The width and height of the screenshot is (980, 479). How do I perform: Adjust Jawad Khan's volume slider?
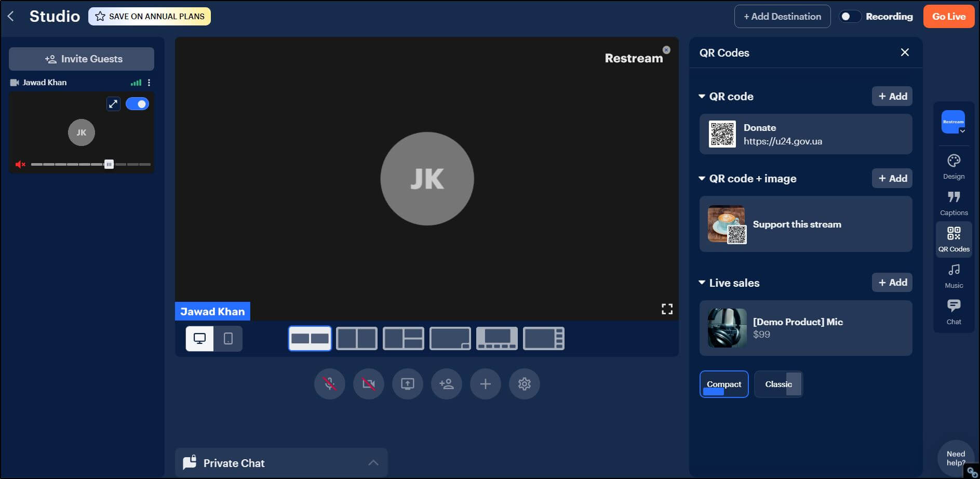point(109,164)
